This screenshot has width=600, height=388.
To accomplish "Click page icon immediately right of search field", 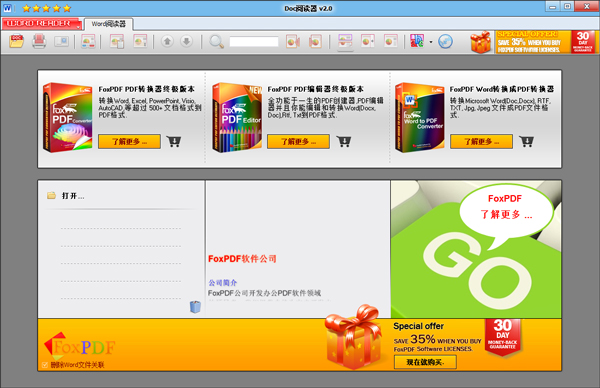I will pyautogui.click(x=293, y=41).
